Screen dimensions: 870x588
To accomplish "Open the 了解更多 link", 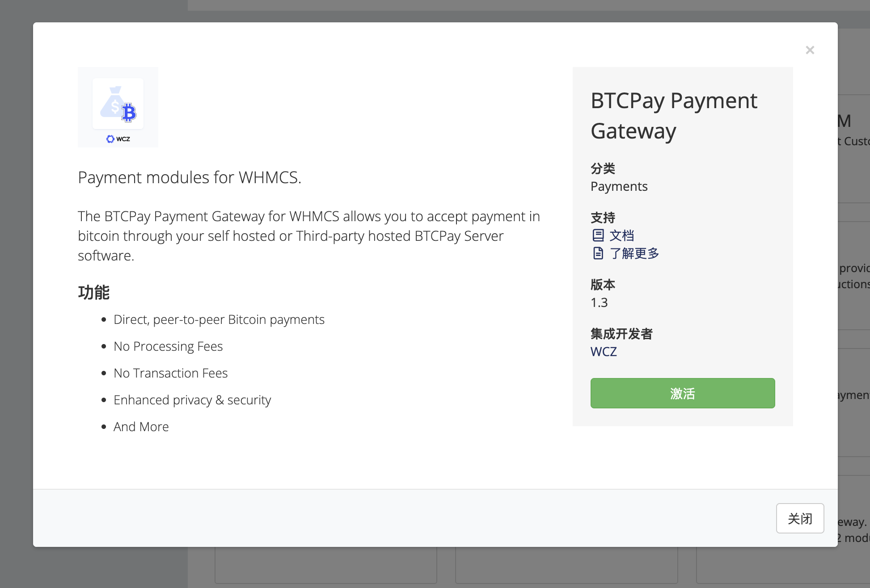I will [x=634, y=253].
